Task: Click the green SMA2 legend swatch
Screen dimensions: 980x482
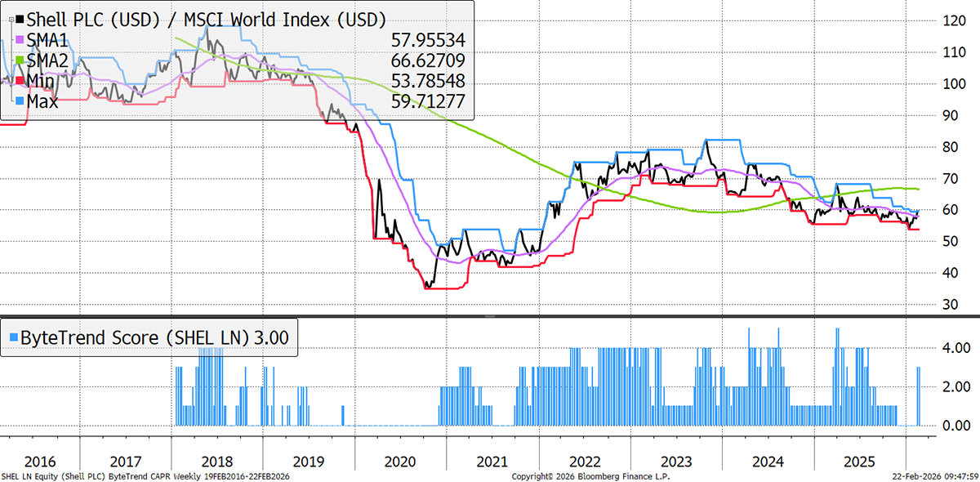Action: [20, 60]
